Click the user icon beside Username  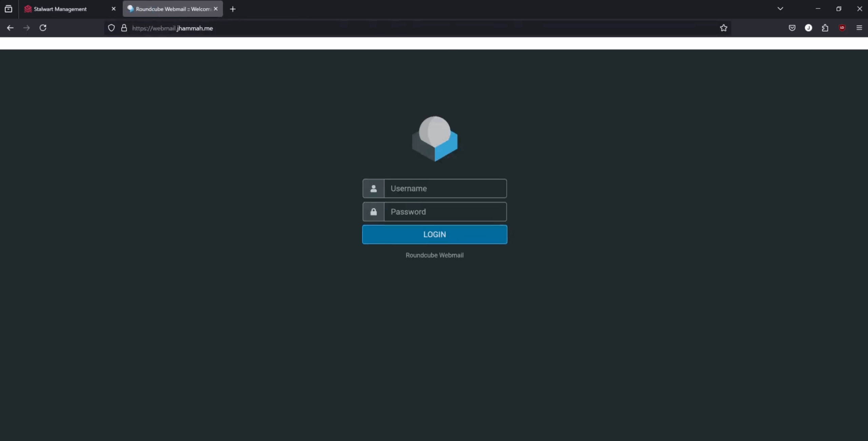[373, 188]
